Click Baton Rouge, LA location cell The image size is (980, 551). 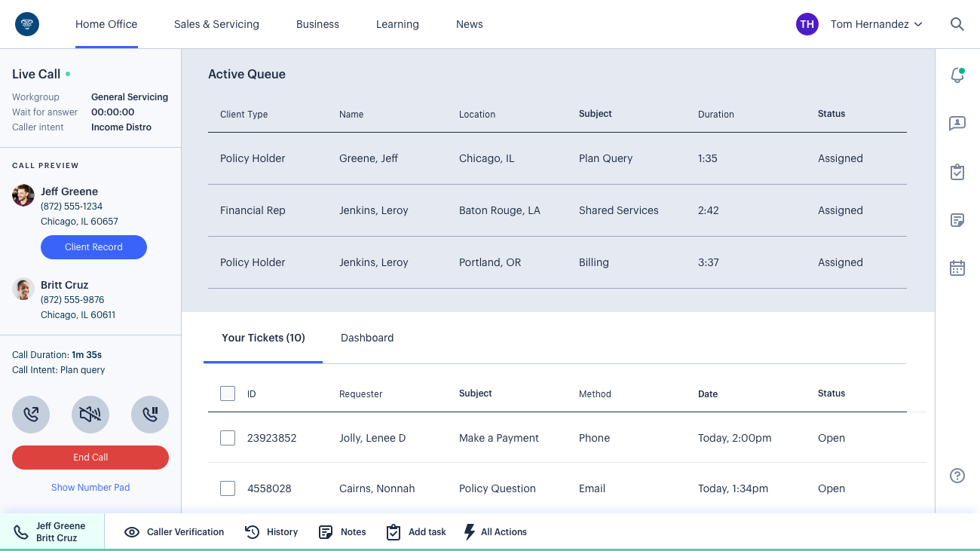[x=500, y=210]
